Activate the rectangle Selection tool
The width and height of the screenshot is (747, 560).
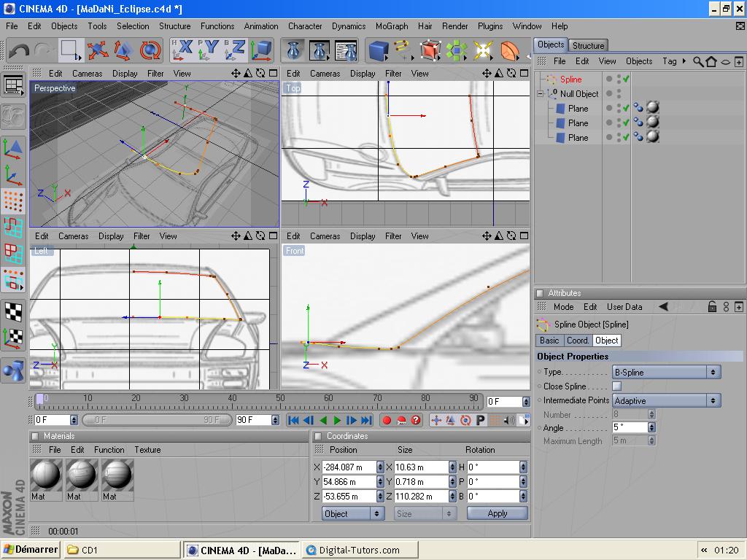[x=71, y=50]
